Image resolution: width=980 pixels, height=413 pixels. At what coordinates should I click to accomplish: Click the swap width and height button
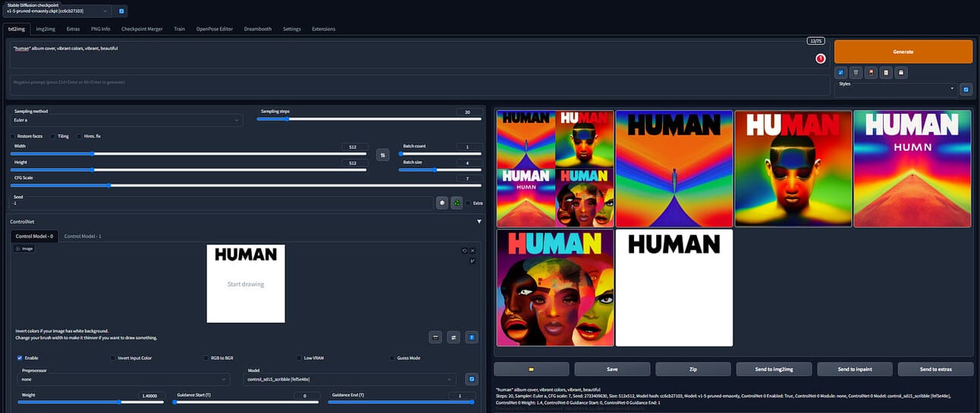pyautogui.click(x=382, y=155)
